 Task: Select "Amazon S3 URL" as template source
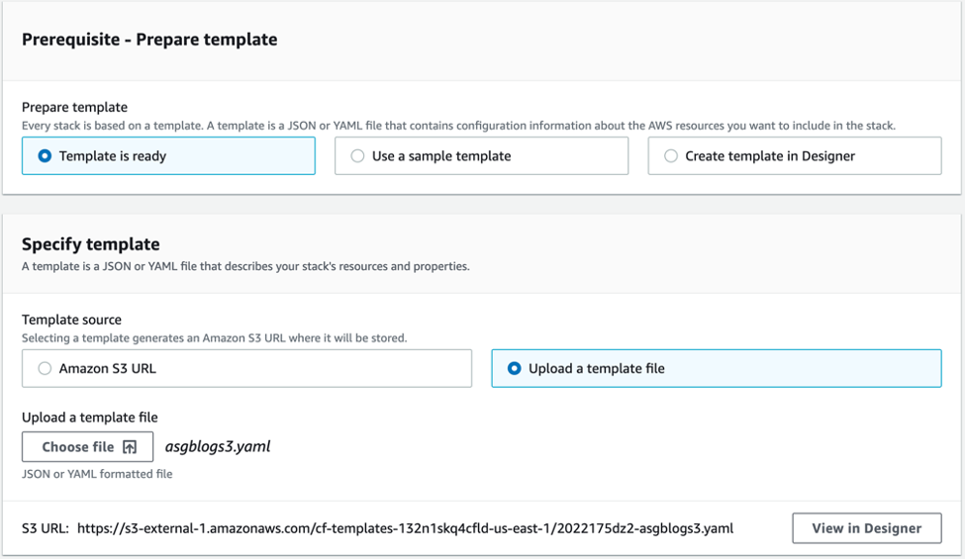coord(44,368)
